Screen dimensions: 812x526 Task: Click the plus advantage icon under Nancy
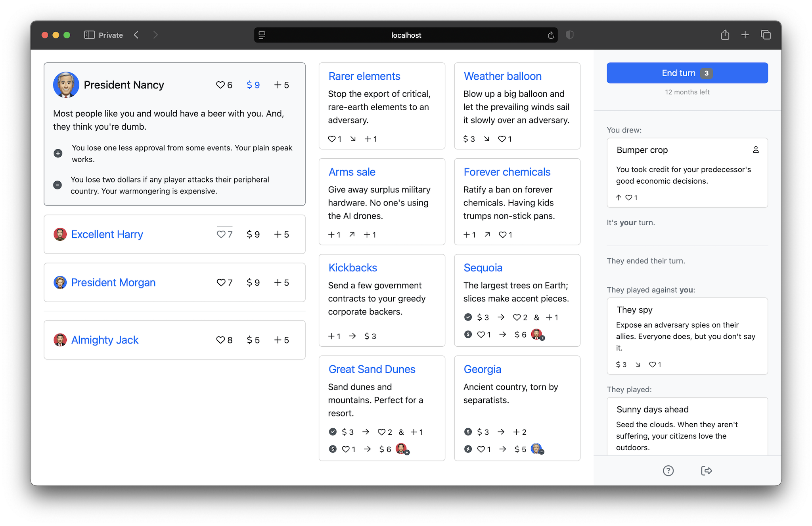[x=58, y=153]
